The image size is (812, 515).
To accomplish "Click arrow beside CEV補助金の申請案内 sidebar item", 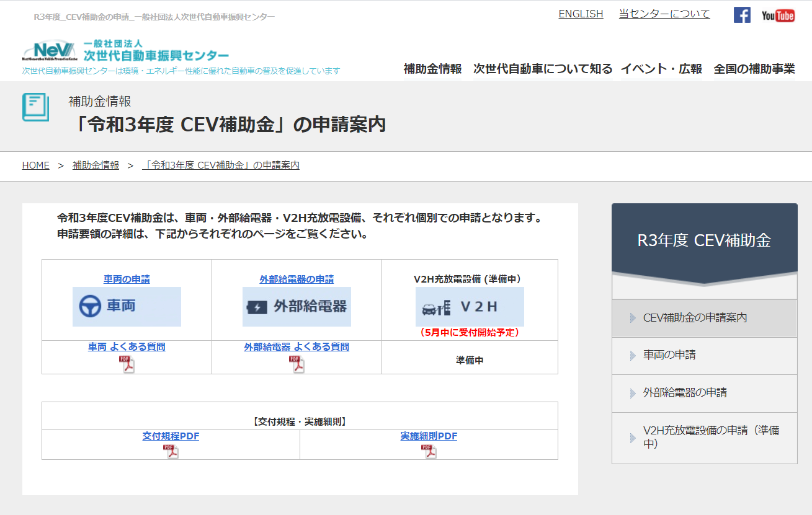I will pyautogui.click(x=633, y=318).
